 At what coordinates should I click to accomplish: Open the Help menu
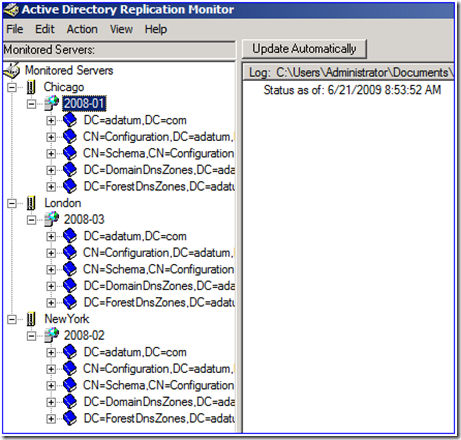coord(156,29)
